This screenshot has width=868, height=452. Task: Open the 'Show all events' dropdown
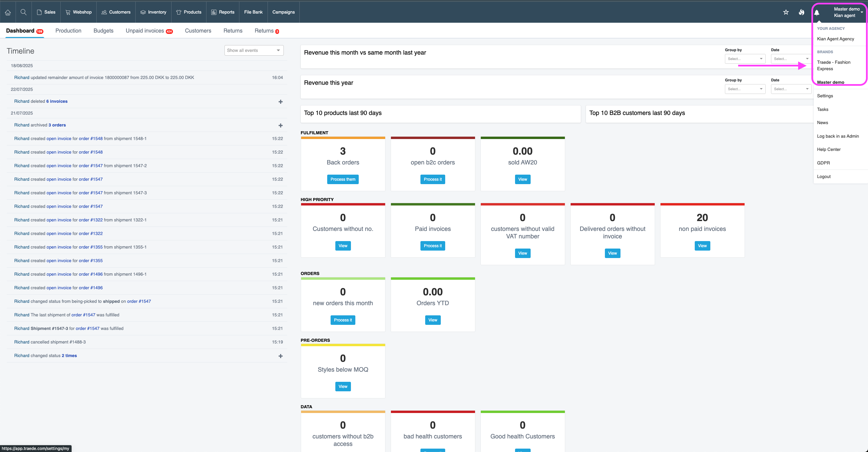click(x=254, y=51)
